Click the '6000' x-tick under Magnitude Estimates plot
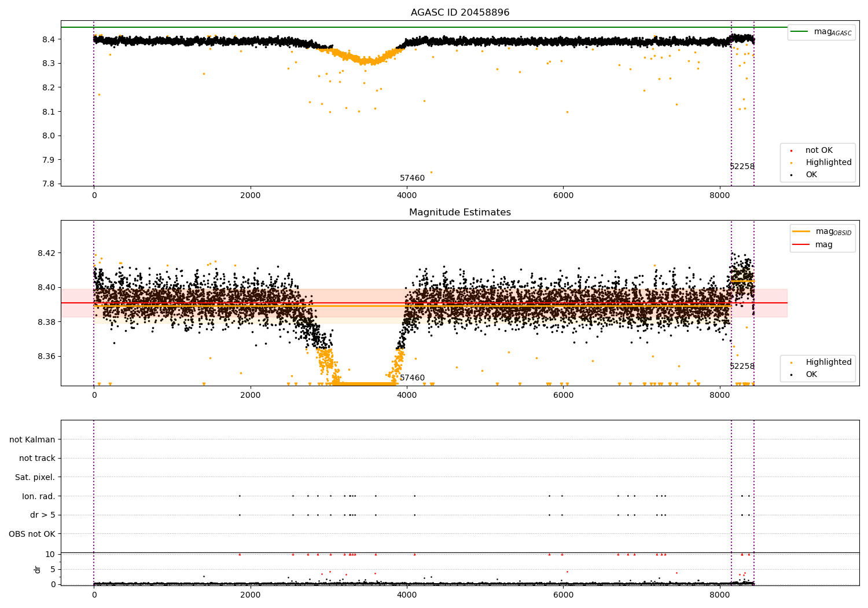Screen dimensions: 868x608 click(563, 395)
